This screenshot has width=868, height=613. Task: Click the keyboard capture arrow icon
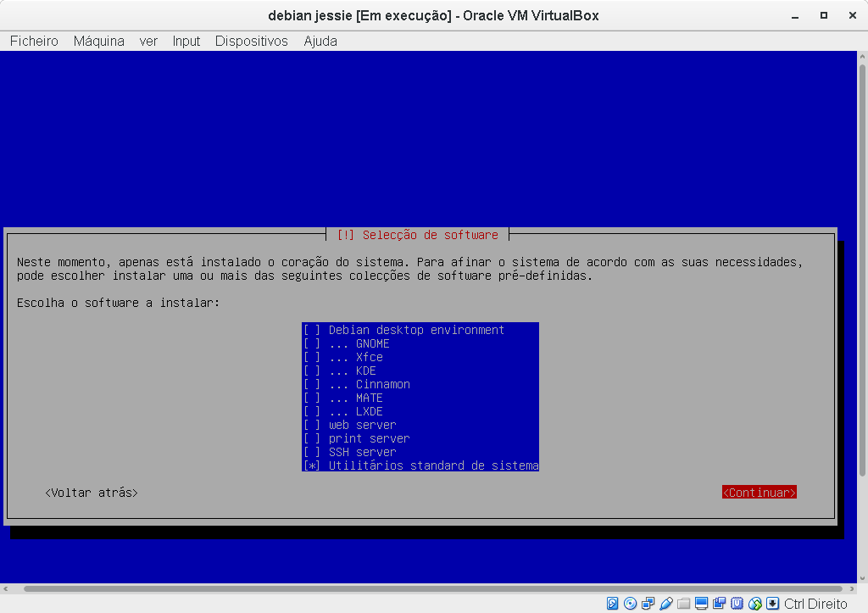[x=773, y=604]
